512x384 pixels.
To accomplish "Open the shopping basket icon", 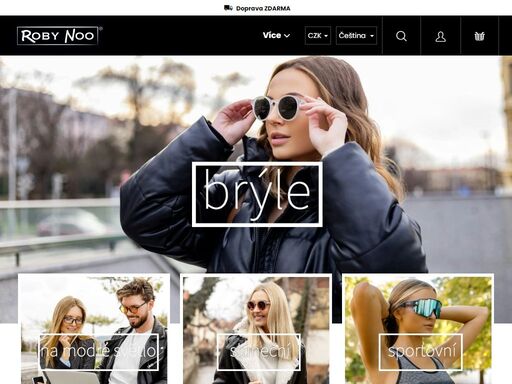I will [x=479, y=36].
